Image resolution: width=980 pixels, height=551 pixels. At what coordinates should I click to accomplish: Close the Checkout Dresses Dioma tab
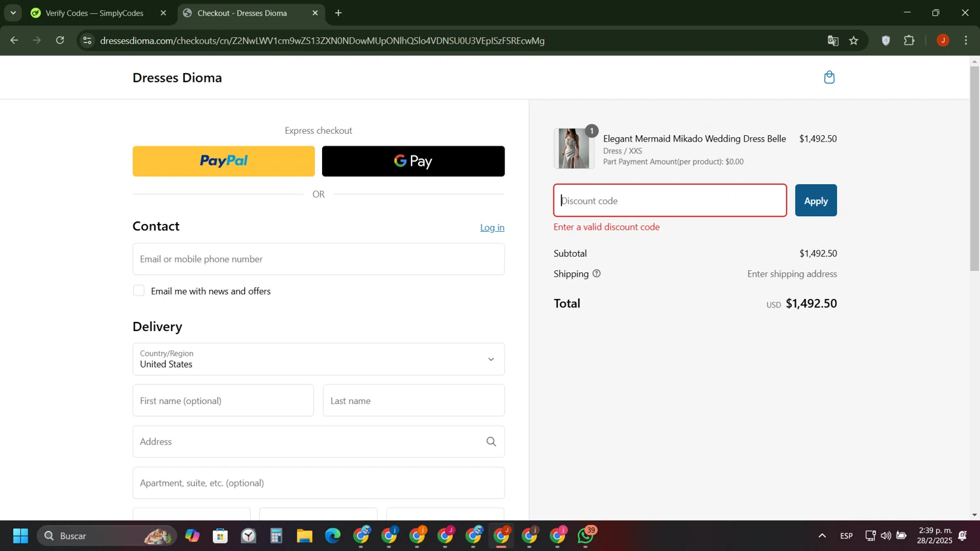point(315,13)
